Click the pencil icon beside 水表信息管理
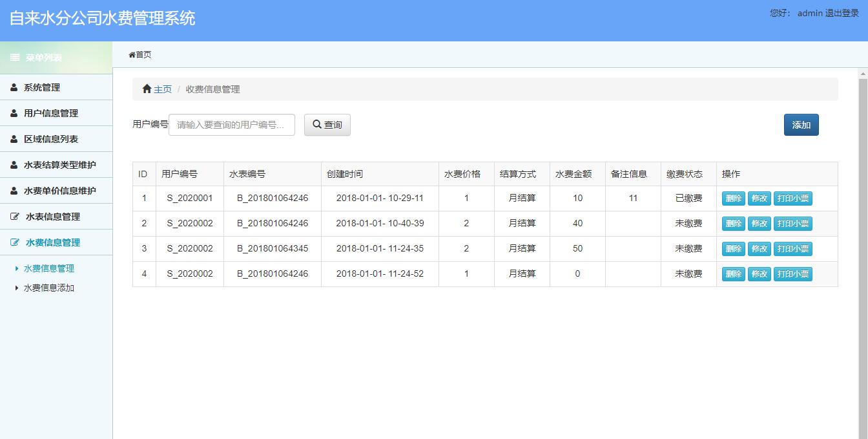The width and height of the screenshot is (868, 439). point(14,217)
